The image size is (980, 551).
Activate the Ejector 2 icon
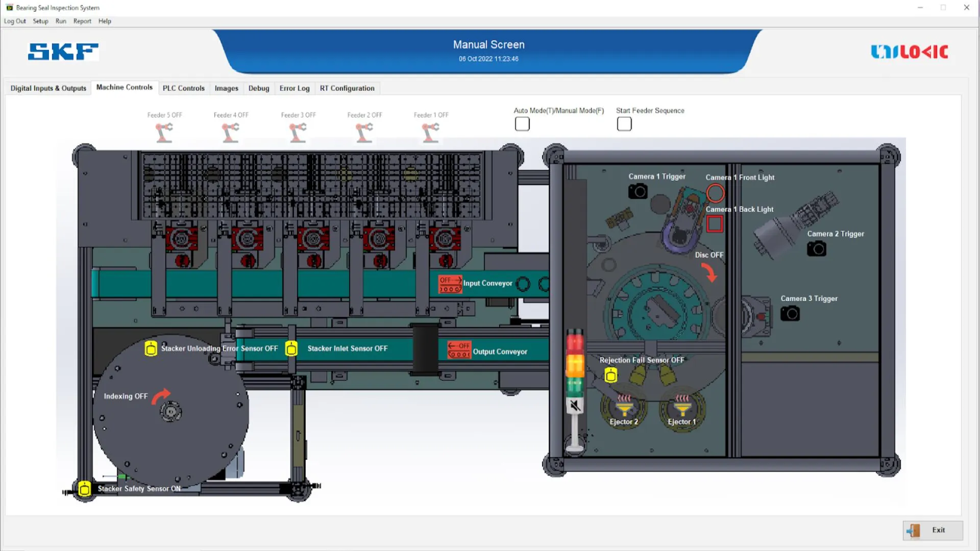click(624, 407)
